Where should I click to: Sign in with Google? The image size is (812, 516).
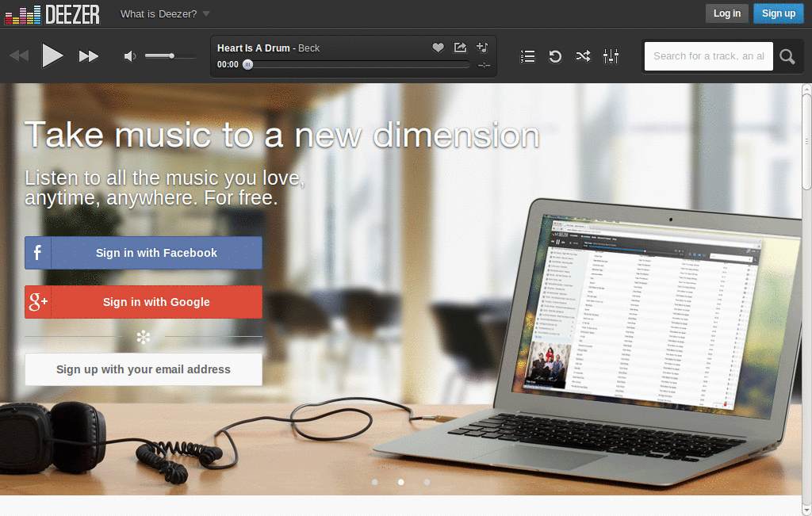[x=143, y=301]
